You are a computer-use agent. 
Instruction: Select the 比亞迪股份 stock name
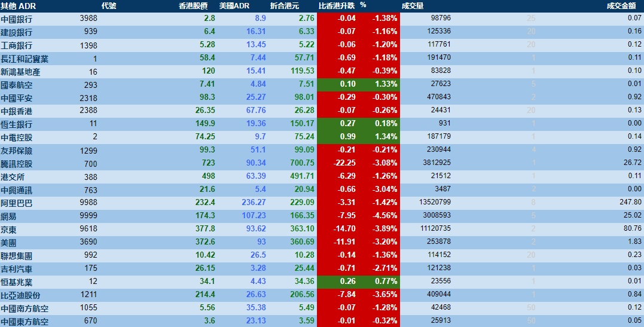tap(21, 295)
